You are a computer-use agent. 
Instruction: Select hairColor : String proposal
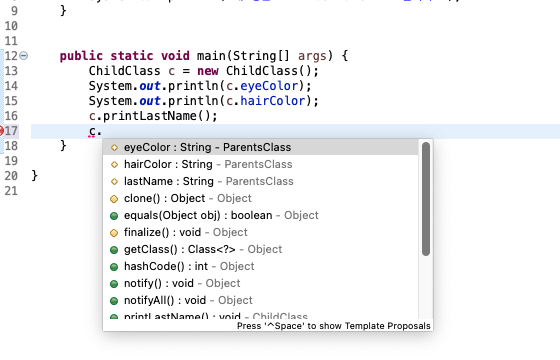click(x=260, y=164)
